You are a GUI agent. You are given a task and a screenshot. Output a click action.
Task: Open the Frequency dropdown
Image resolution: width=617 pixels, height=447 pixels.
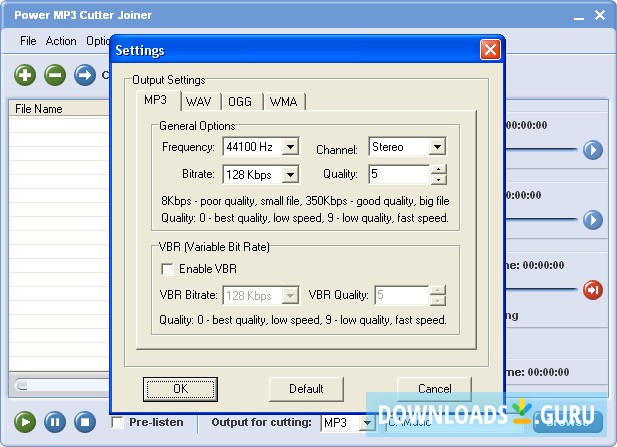[x=289, y=147]
